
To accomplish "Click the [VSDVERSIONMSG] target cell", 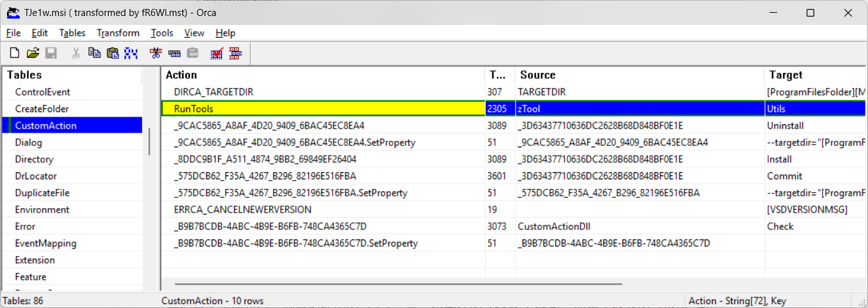I will pos(816,209).
